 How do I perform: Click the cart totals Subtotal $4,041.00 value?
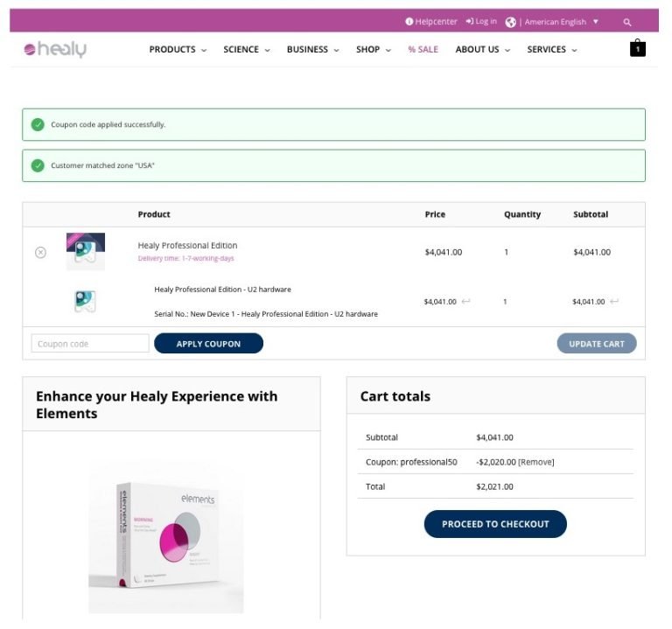[494, 437]
